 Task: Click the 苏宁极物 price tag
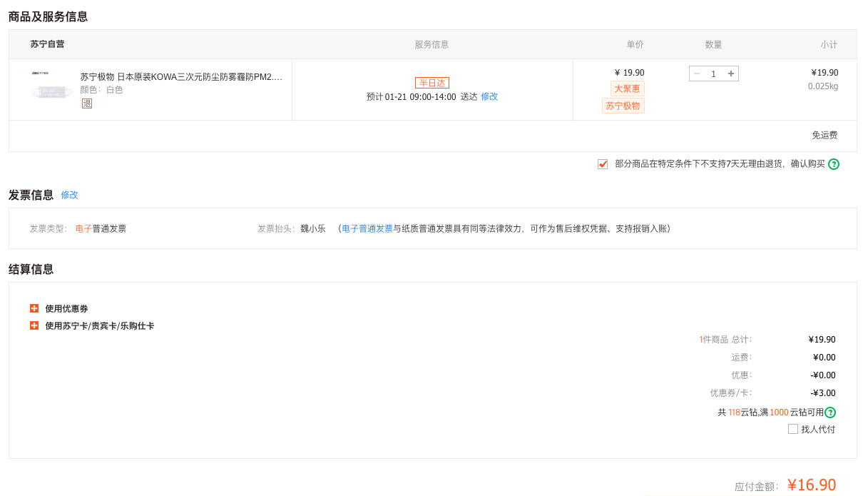coord(623,106)
